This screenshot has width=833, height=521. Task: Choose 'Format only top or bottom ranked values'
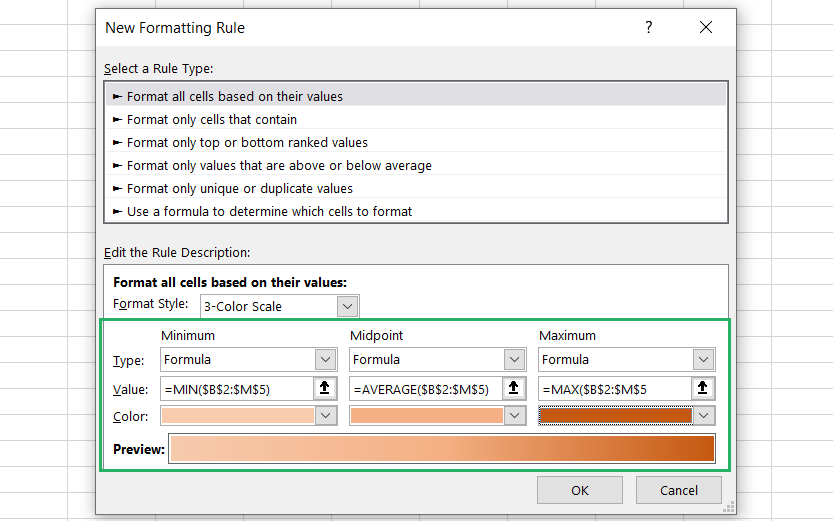point(247,143)
